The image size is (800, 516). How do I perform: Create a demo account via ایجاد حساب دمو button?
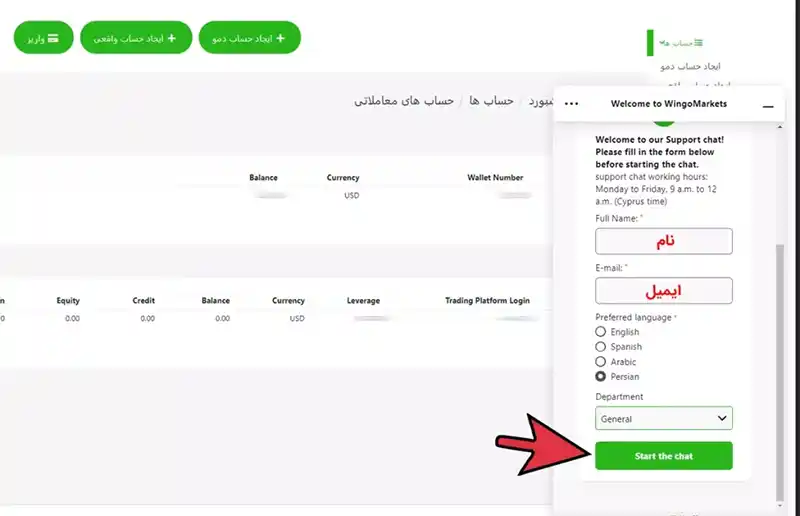coord(249,38)
